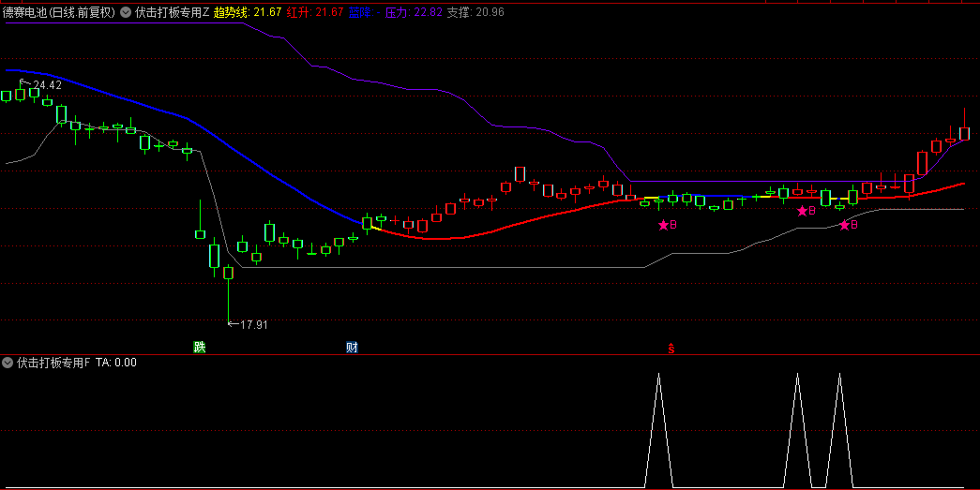Click the blue 蓝降 indicator label
Screen dimensions: 980x490
(x=360, y=13)
